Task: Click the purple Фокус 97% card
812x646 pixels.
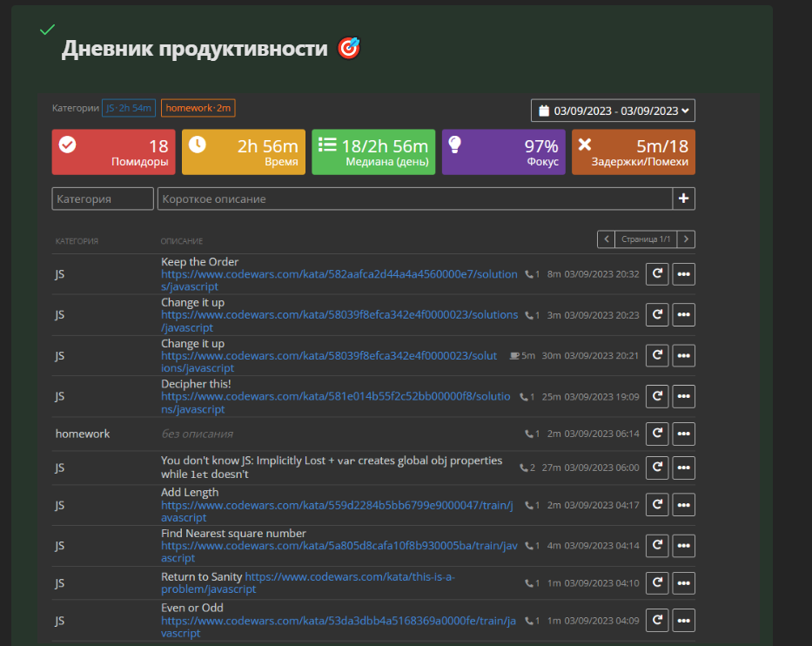Action: [503, 152]
